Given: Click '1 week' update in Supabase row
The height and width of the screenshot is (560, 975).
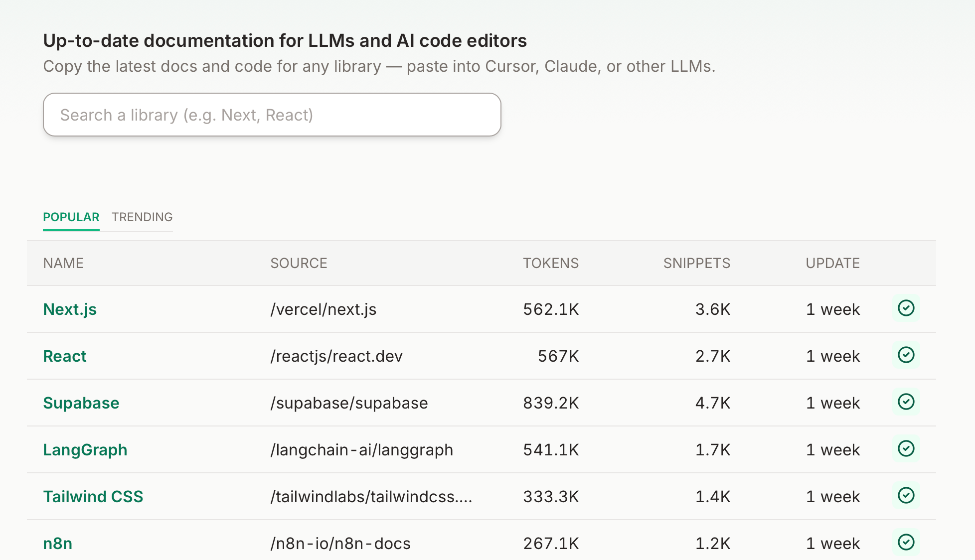Looking at the screenshot, I should tap(833, 403).
